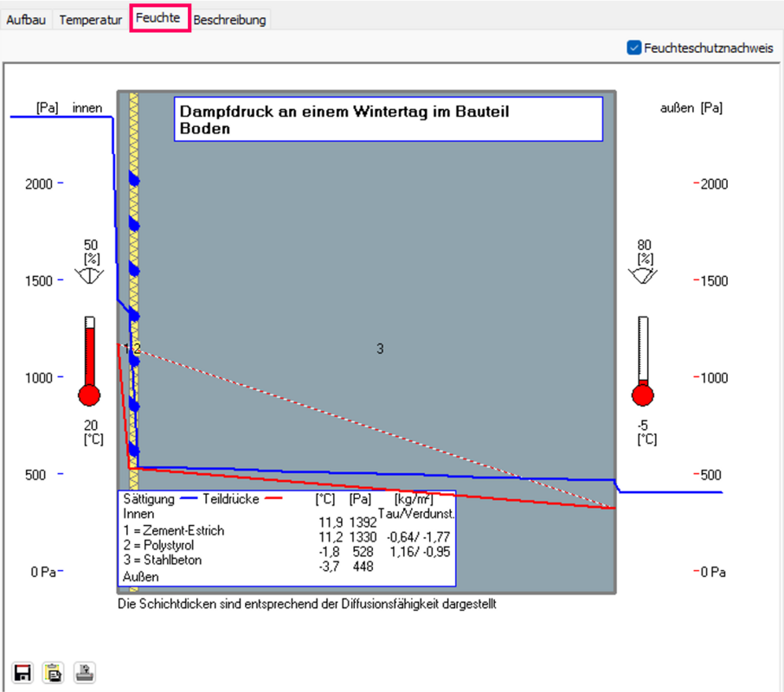Click the floppy disk save icon

pos(22,672)
